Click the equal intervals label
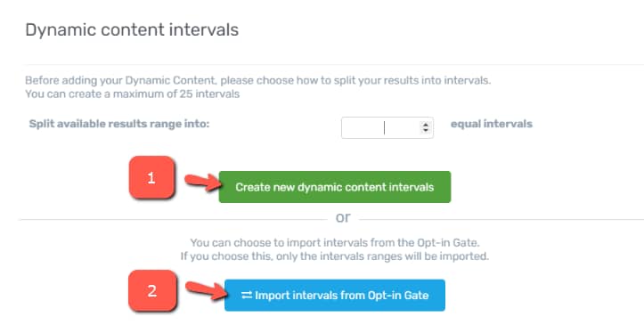The image size is (644, 325). click(491, 124)
